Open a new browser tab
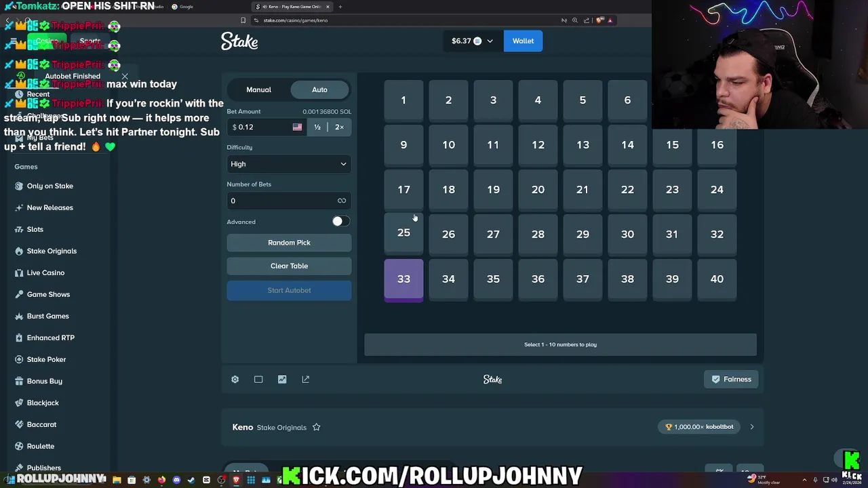Image resolution: width=868 pixels, height=488 pixels. click(x=340, y=7)
